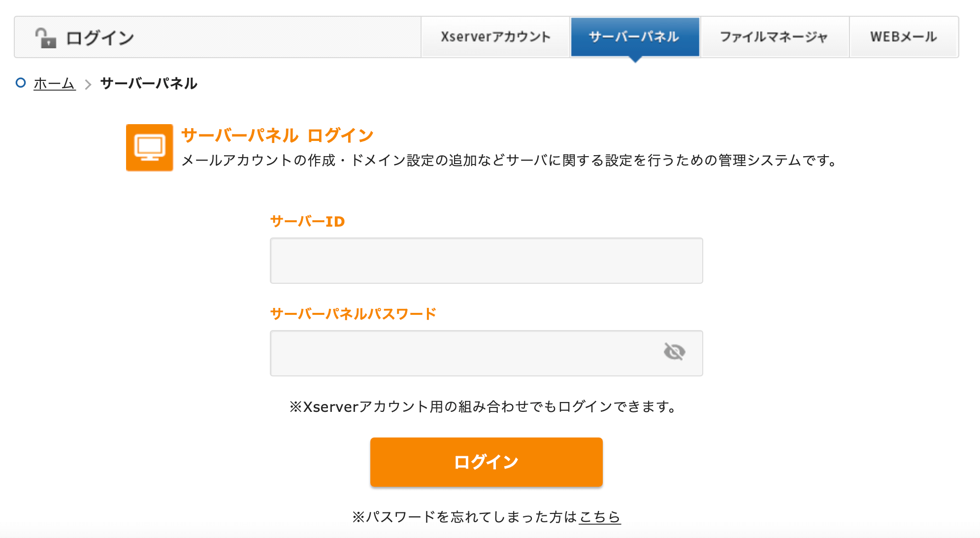Switch to the Xserverアカウント tab

point(495,37)
